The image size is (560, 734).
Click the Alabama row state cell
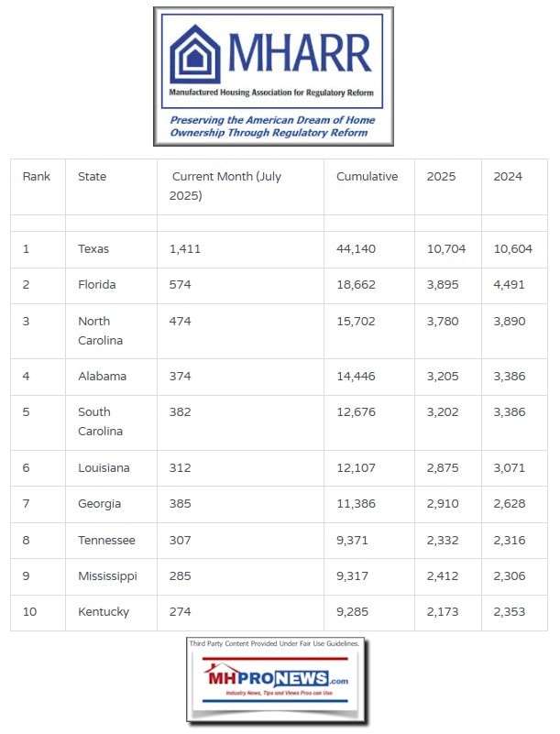click(x=102, y=377)
